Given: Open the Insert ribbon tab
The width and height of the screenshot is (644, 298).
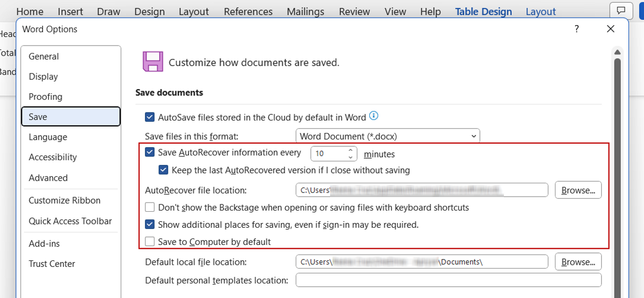Looking at the screenshot, I should click(70, 11).
